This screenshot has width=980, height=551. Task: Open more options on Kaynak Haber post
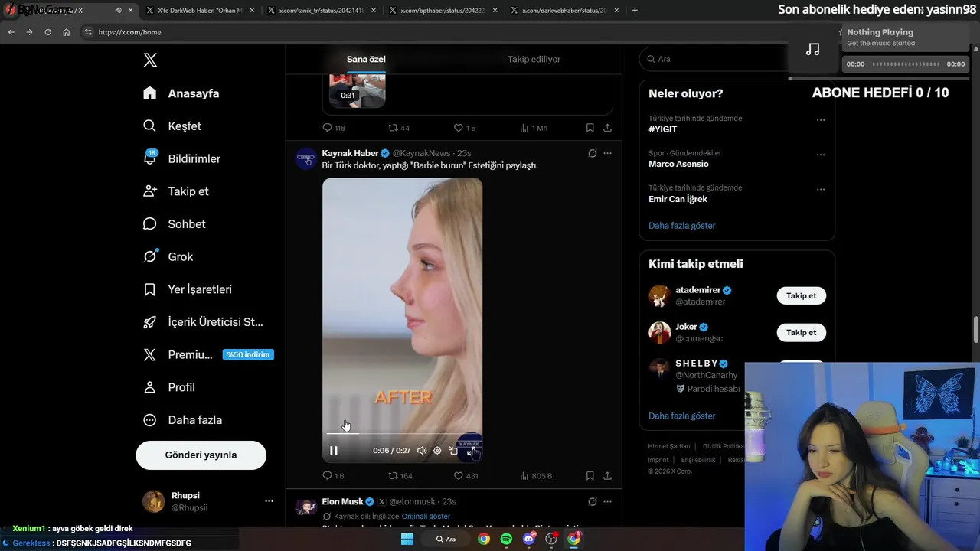pos(607,153)
